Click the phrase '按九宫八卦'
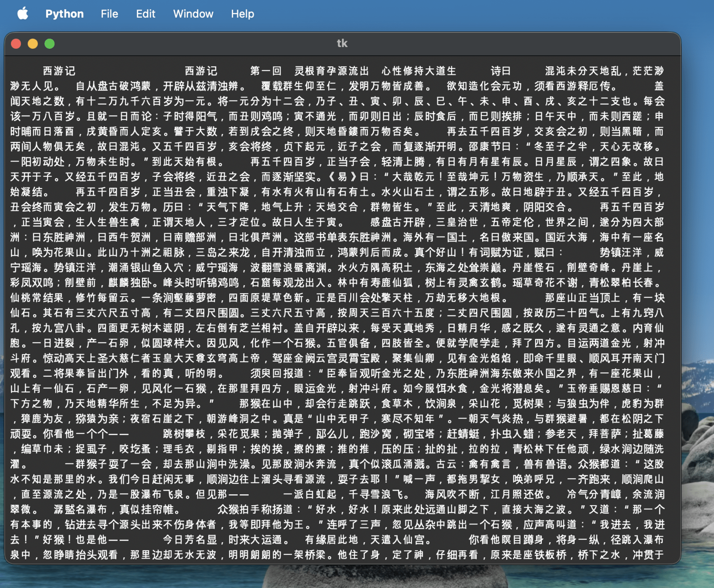The height and width of the screenshot is (588, 714). point(59,328)
